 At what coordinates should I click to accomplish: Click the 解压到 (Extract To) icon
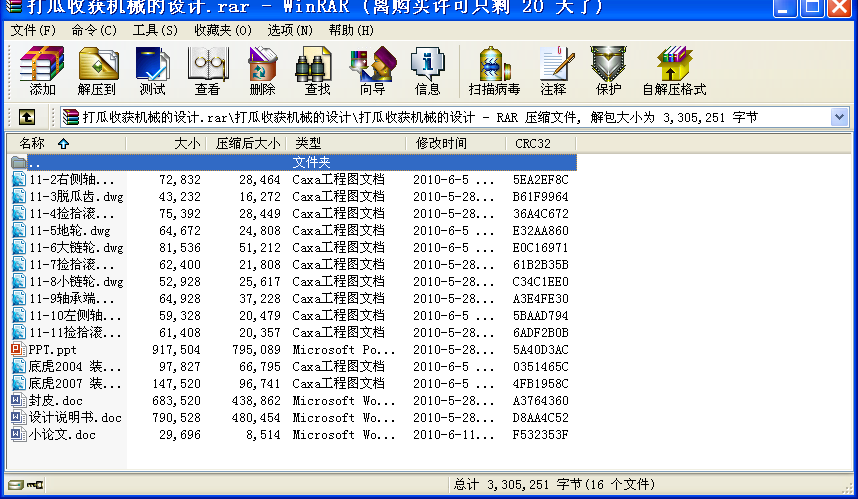coord(97,71)
